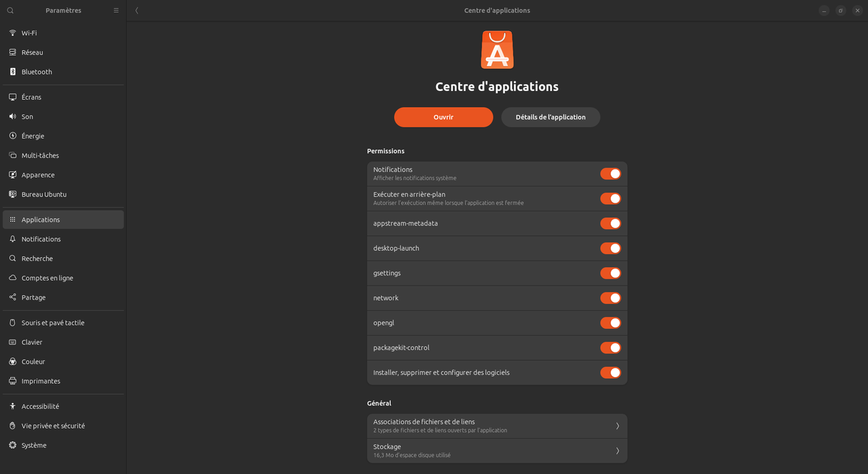The height and width of the screenshot is (474, 868).
Task: Click the Accessibilité icon
Action: coord(12,406)
